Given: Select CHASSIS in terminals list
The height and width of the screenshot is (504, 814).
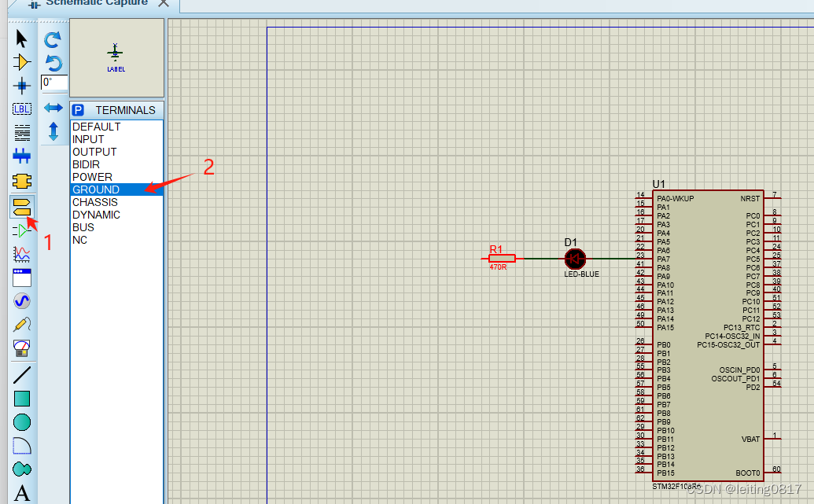Looking at the screenshot, I should coord(117,202).
